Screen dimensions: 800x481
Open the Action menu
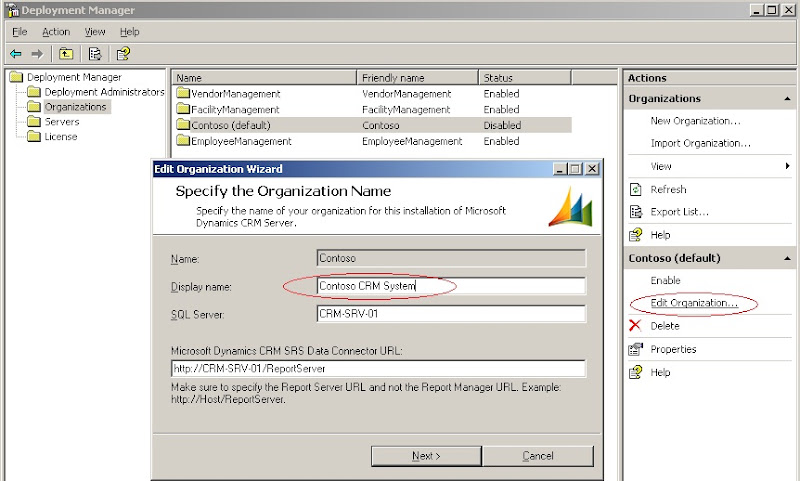coord(56,32)
